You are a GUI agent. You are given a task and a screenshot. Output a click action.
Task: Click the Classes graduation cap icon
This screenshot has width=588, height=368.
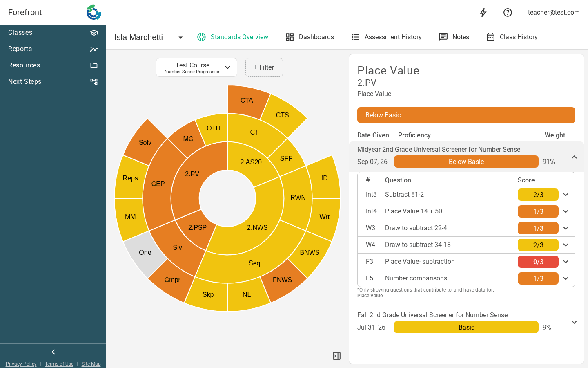[94, 33]
